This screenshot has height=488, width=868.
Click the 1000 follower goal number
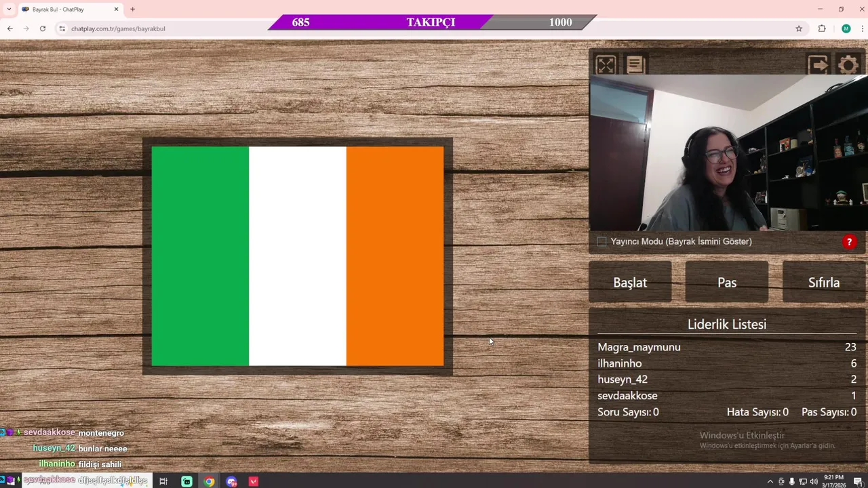(x=560, y=22)
